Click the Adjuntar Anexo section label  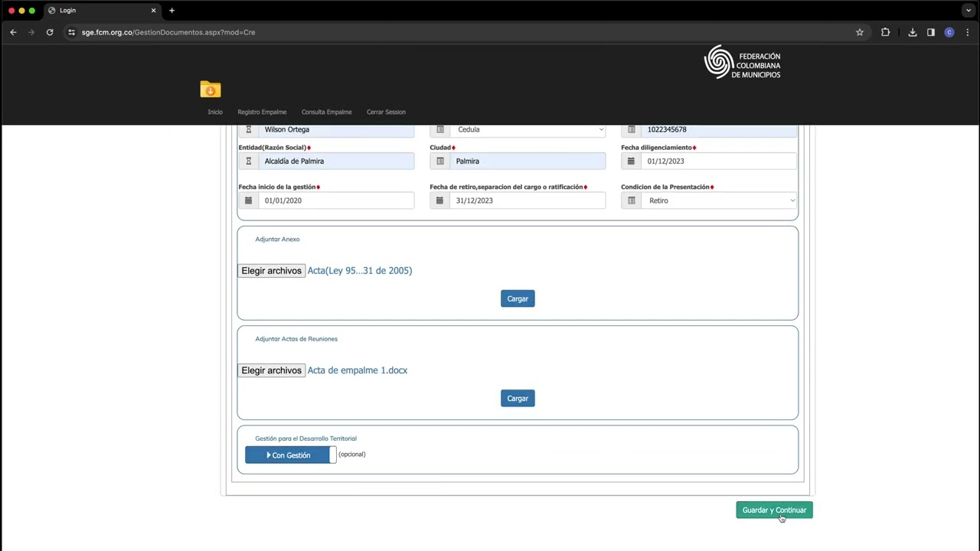coord(277,239)
